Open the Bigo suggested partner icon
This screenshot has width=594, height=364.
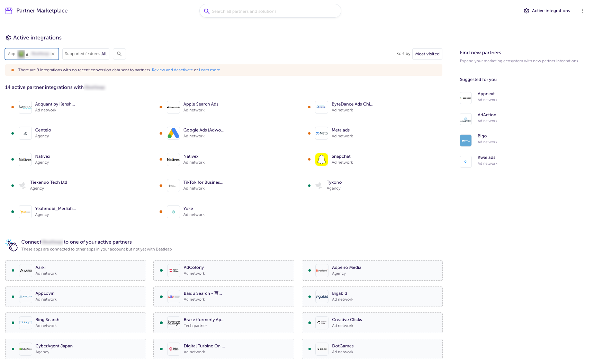coord(466,140)
